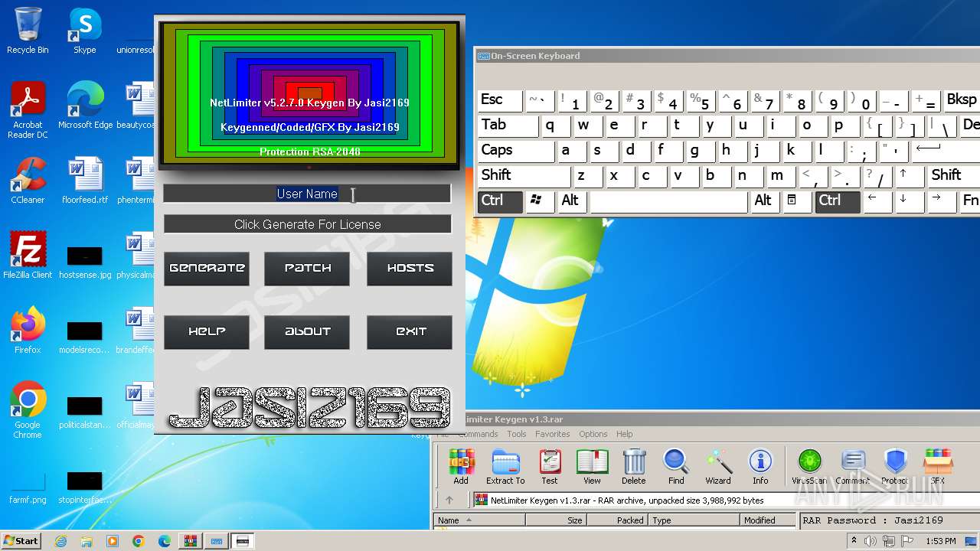Sort WinRAR list by Size column

(556, 520)
